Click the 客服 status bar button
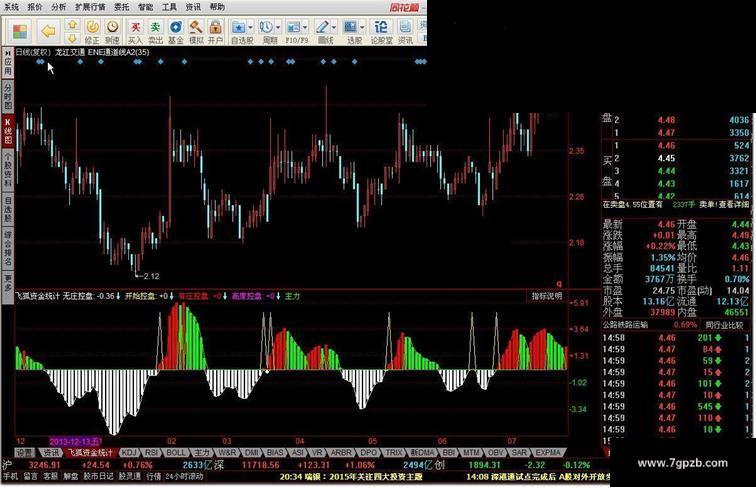Viewport: 756px width, 487px height. pyautogui.click(x=51, y=476)
